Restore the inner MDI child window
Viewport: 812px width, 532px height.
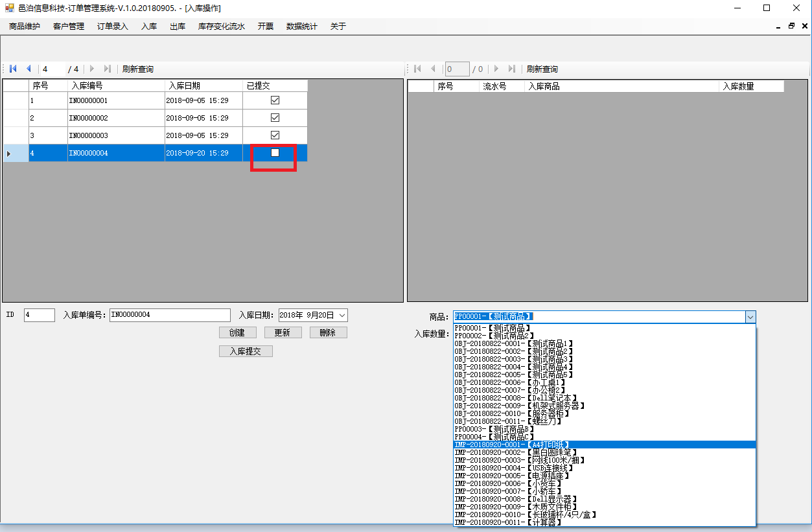[791, 27]
